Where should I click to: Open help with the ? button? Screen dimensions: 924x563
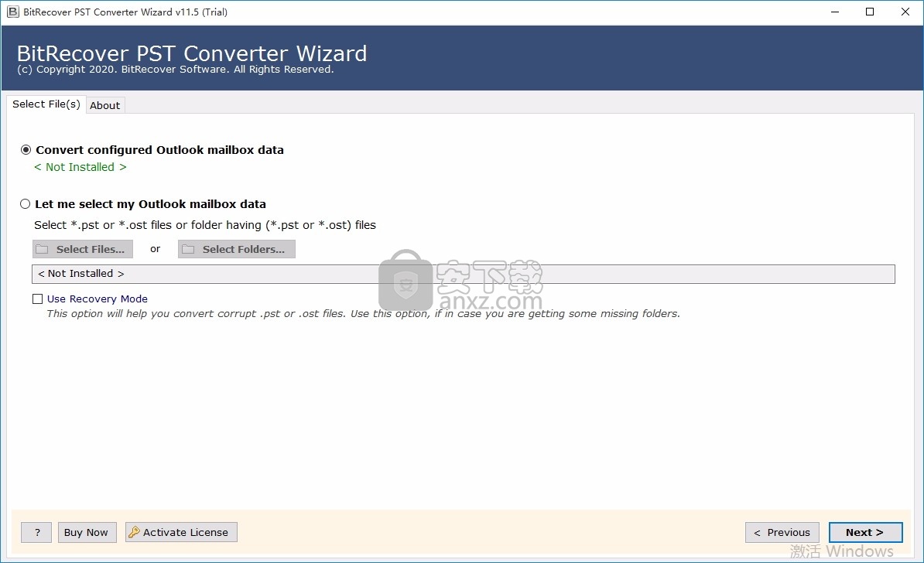tap(36, 532)
